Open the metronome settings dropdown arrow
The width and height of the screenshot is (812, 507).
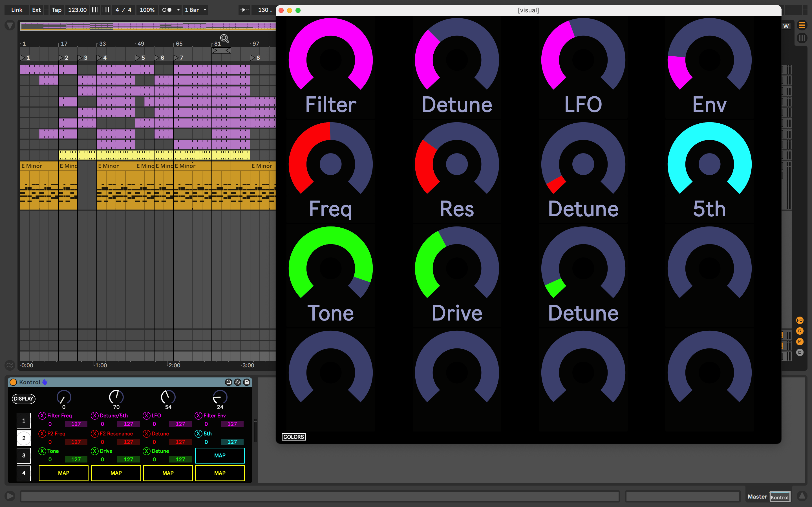tap(178, 10)
